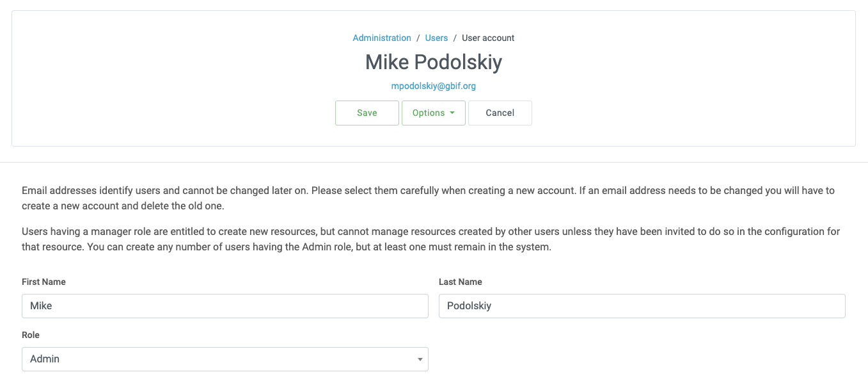Click the Administration breadcrumb link
The height and width of the screenshot is (388, 868).
[382, 38]
